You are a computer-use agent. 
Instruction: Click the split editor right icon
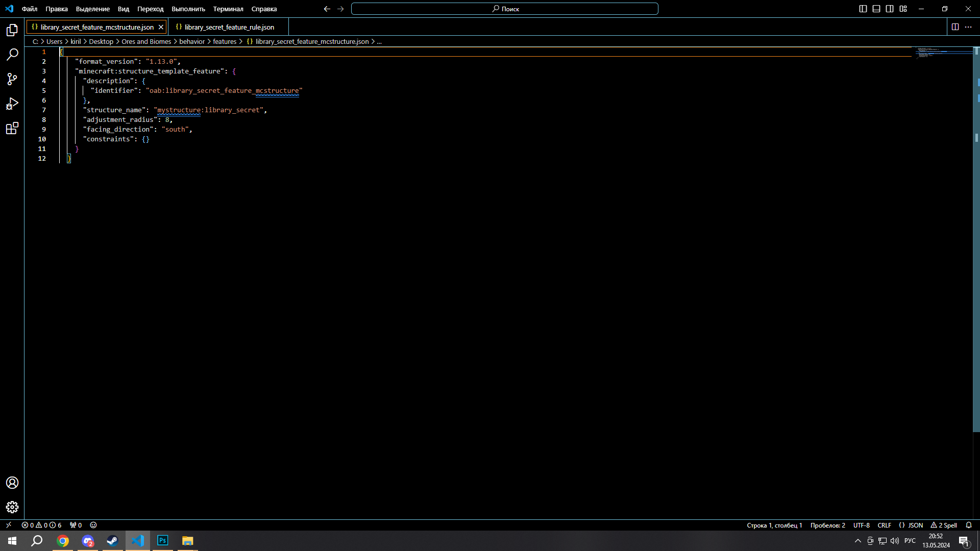[955, 27]
